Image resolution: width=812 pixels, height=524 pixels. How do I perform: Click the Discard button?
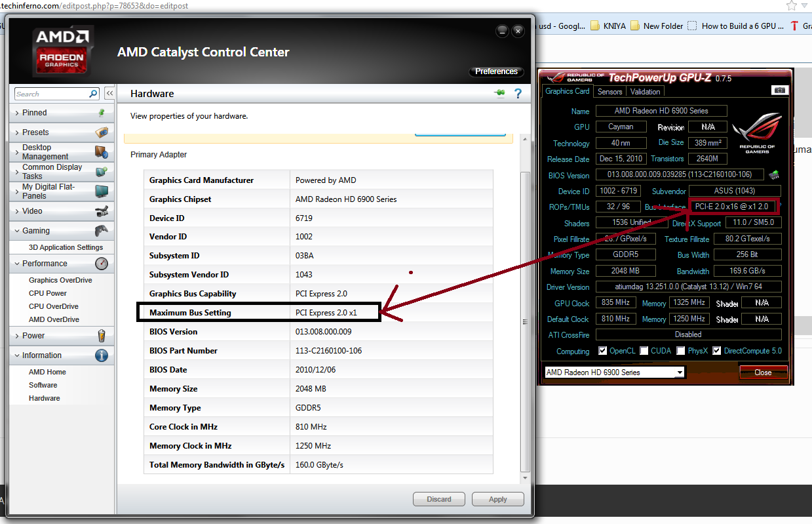[x=439, y=499]
